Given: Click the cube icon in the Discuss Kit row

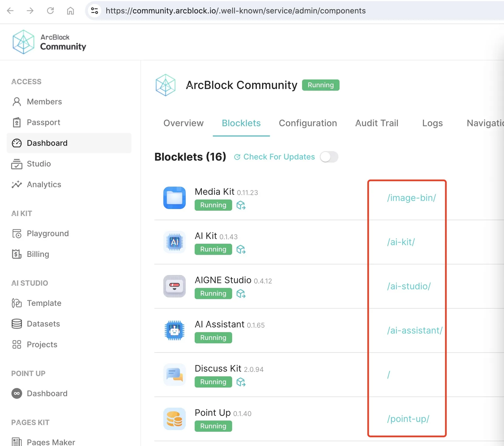Looking at the screenshot, I should click(x=241, y=382).
